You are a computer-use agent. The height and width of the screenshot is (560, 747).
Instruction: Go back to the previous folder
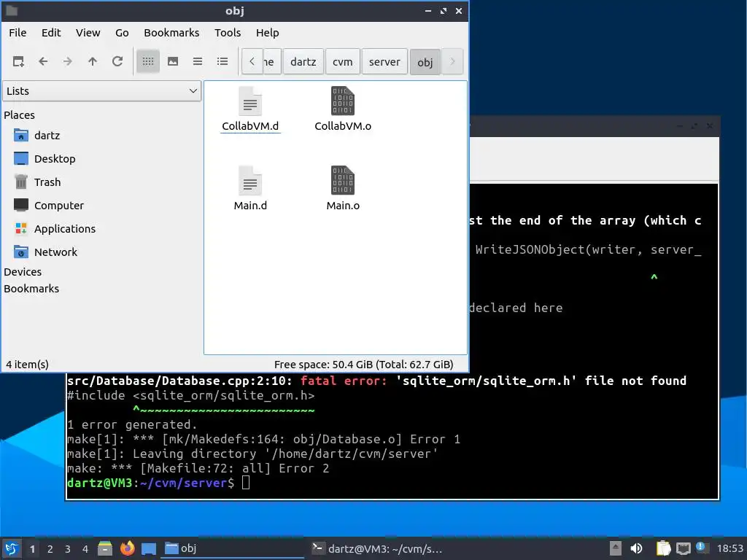pyautogui.click(x=43, y=61)
